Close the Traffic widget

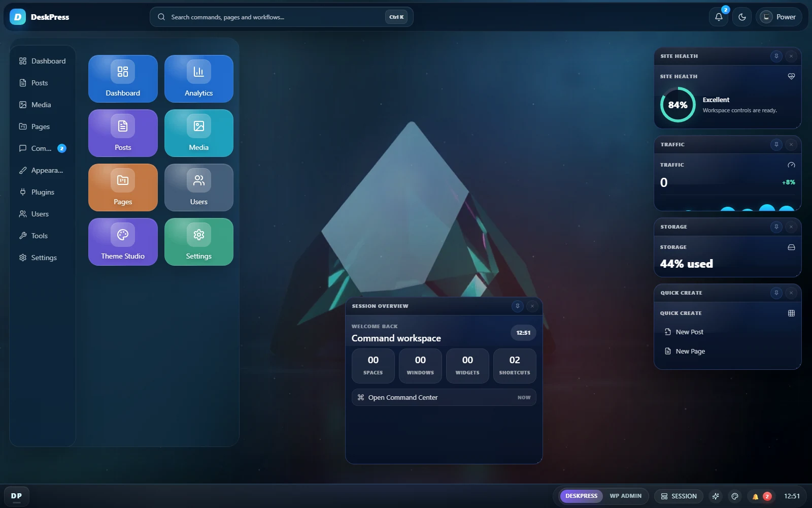click(791, 145)
